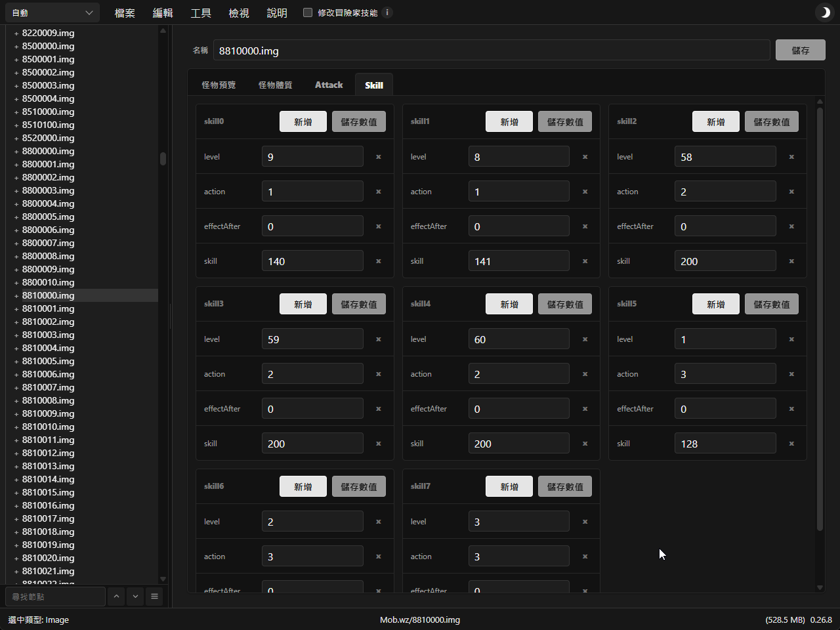The height and width of the screenshot is (630, 840).
Task: Enable the 修改冒險家技能 checkbox
Action: [308, 12]
